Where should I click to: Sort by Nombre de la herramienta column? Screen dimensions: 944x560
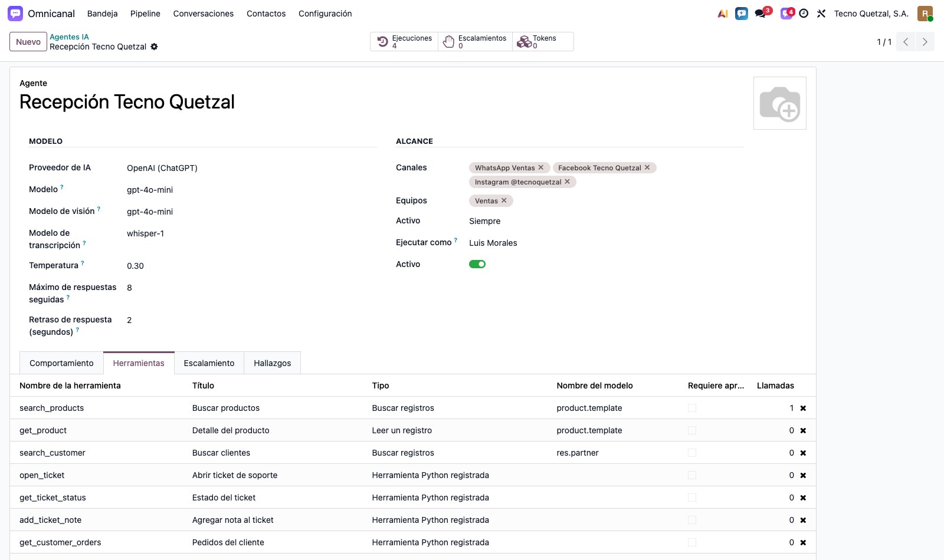(x=70, y=386)
